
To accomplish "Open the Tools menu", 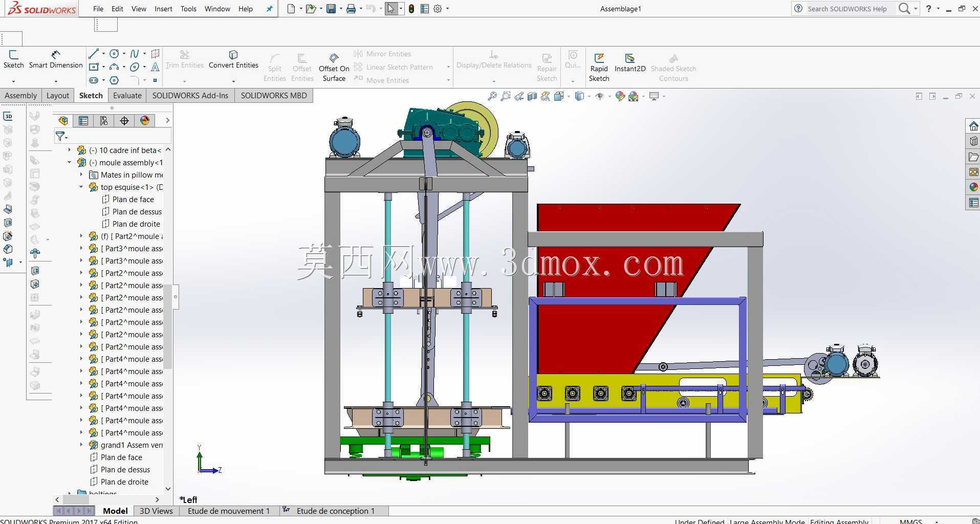I will (188, 9).
